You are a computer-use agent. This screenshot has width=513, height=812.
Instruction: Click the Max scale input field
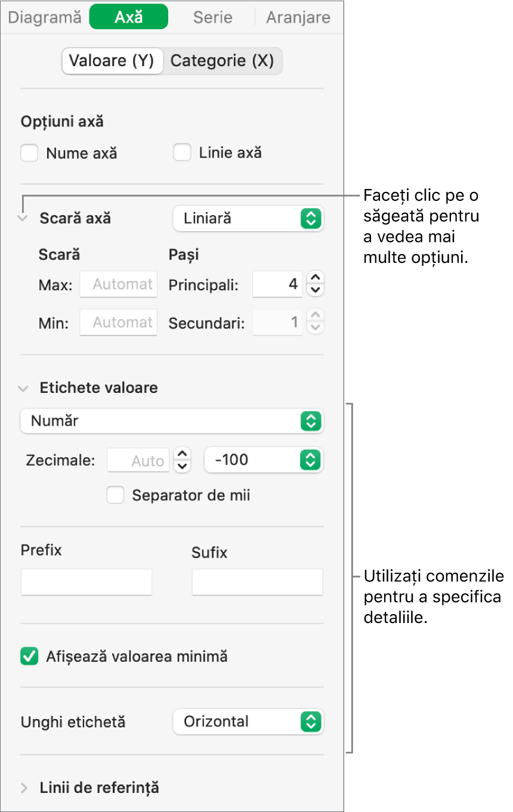(x=119, y=284)
